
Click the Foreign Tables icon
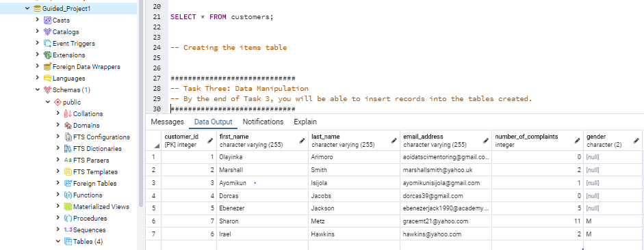[x=68, y=183]
